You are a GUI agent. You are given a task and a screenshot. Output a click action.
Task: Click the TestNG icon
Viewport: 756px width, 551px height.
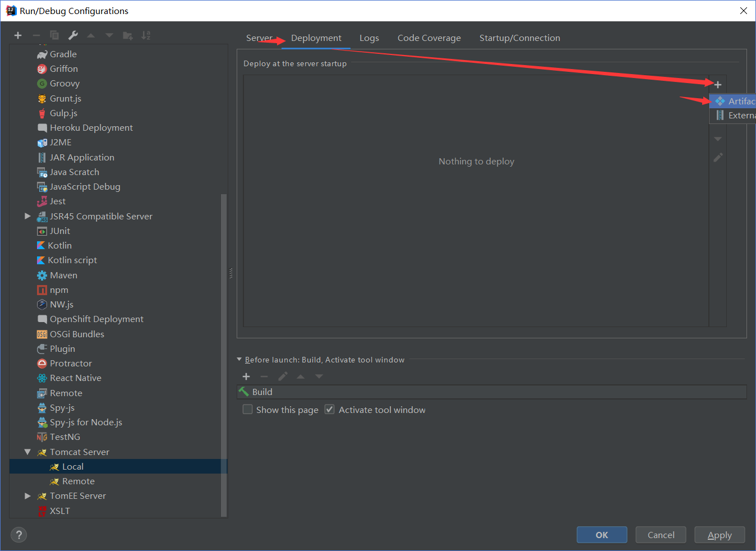click(42, 437)
